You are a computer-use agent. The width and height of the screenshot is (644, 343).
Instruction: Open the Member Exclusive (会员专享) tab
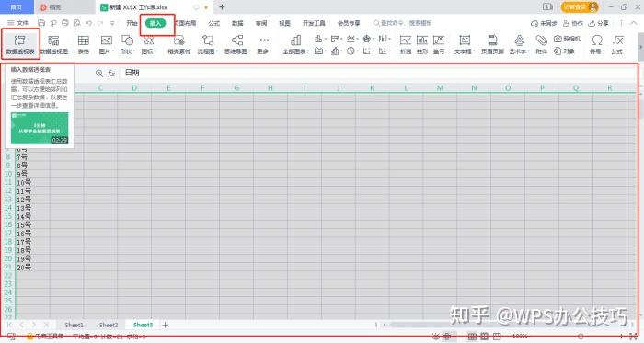click(349, 23)
